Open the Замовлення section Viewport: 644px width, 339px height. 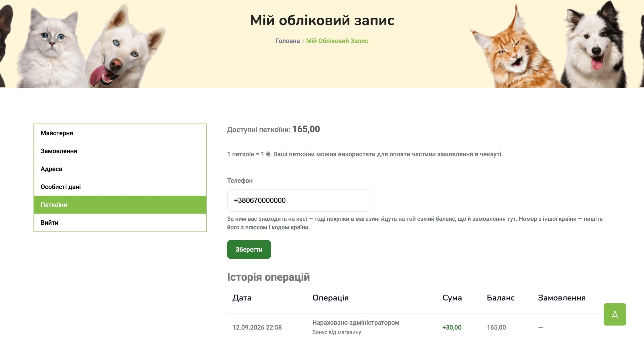[120, 151]
